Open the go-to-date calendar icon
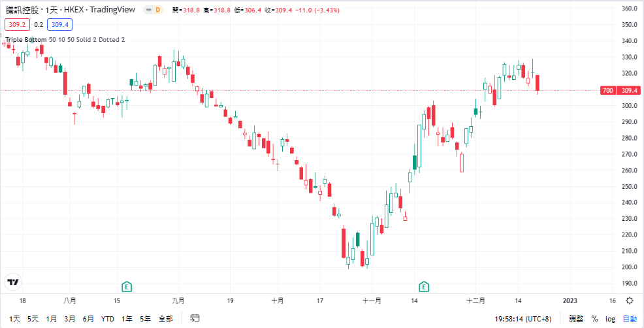Image resolution: width=644 pixels, height=328 pixels. point(195,319)
